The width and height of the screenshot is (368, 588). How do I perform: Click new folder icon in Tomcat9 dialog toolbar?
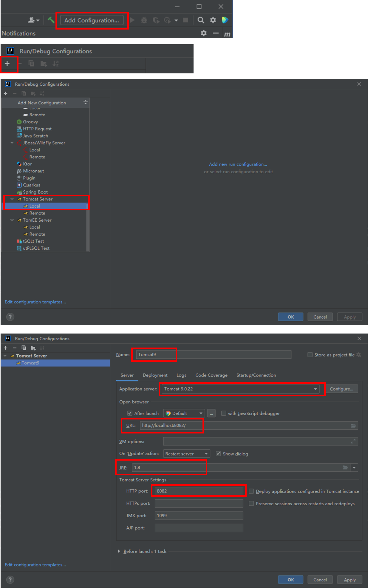[x=33, y=348]
